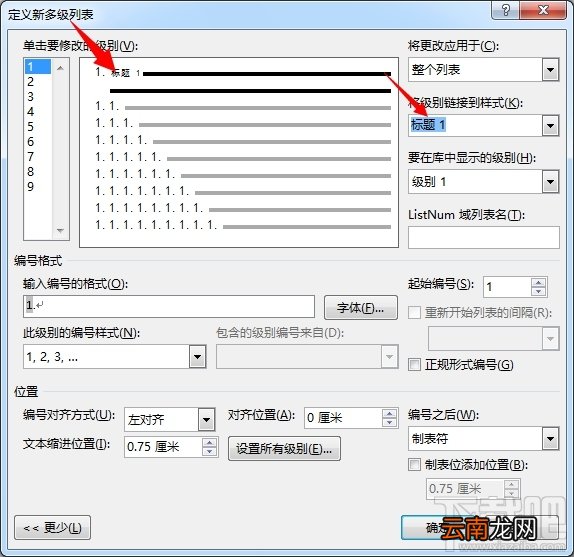Open the 编号之后 dropdown
Image resolution: width=574 pixels, height=557 pixels.
550,438
